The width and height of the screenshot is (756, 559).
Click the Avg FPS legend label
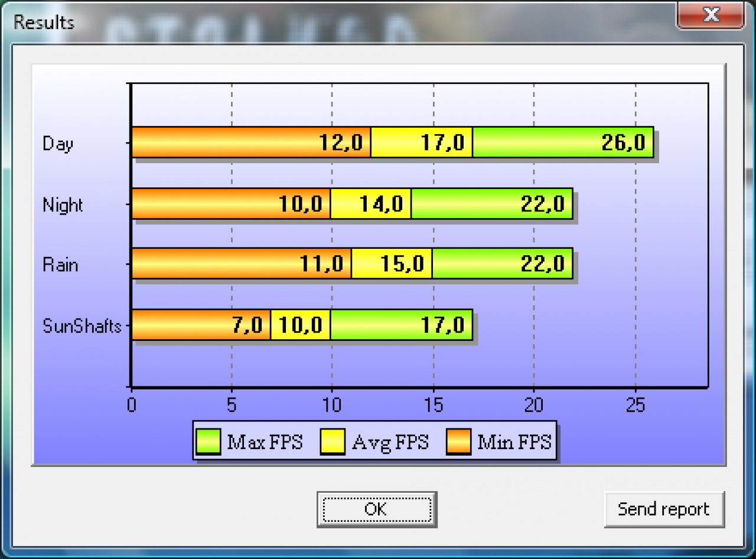[390, 442]
